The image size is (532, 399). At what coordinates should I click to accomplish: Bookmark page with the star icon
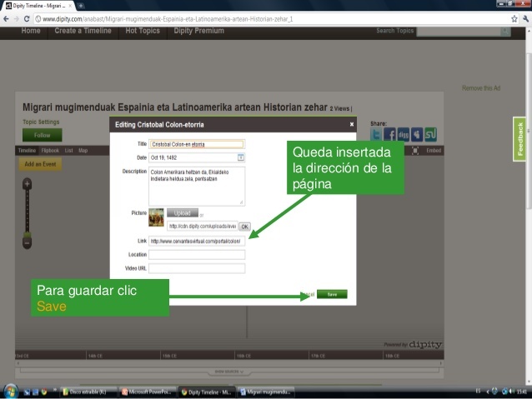514,19
